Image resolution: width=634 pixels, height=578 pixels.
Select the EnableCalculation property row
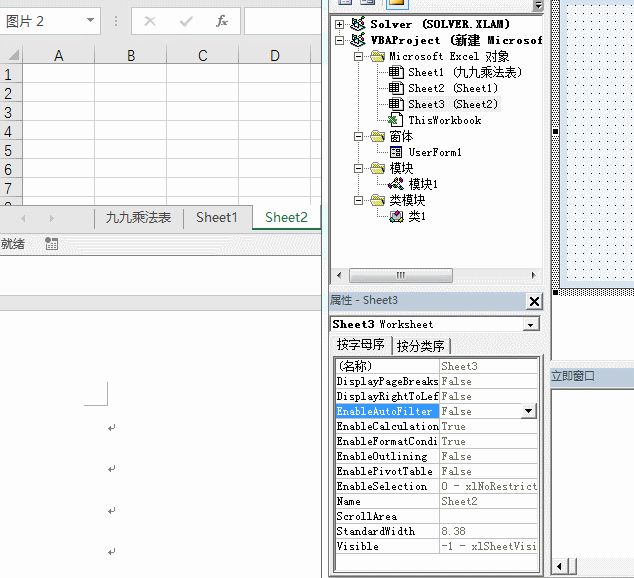[x=436, y=426]
